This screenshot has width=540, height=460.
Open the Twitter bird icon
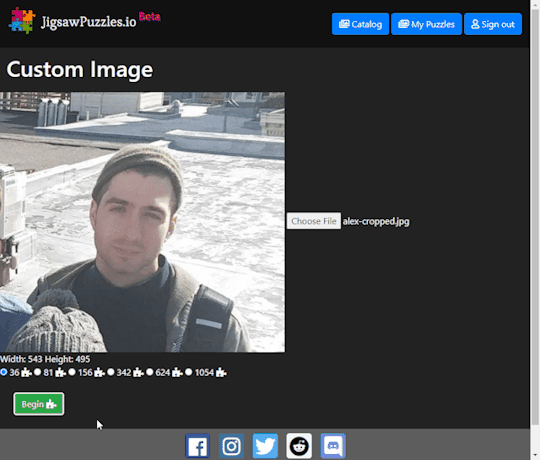(x=265, y=446)
